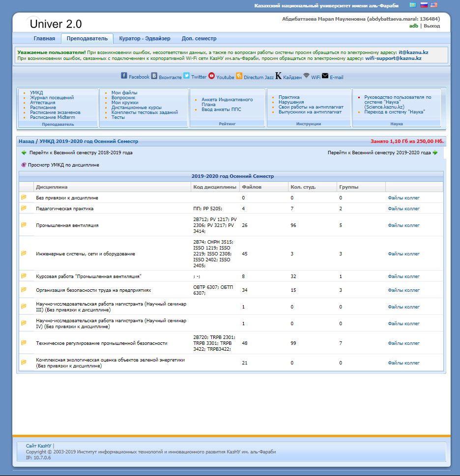Open the Главная tab
This screenshot has height=476, width=460.
[x=44, y=38]
